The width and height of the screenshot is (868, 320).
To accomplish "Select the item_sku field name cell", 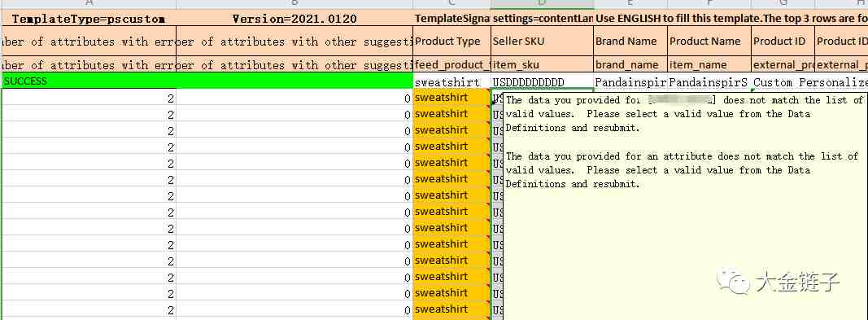I will tap(542, 64).
